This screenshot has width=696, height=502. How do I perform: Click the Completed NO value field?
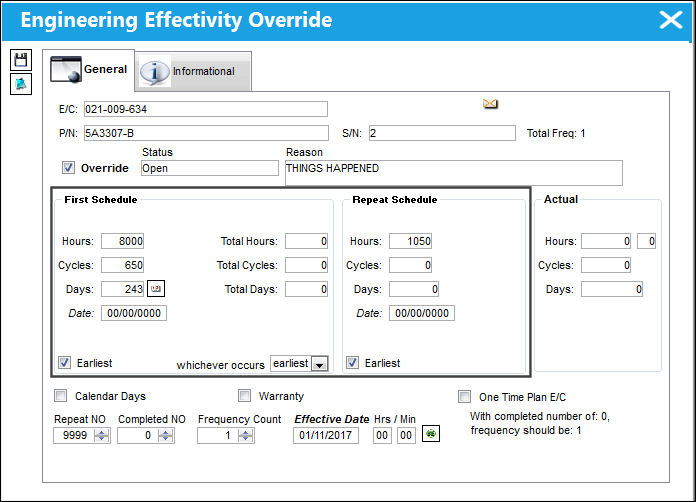138,435
